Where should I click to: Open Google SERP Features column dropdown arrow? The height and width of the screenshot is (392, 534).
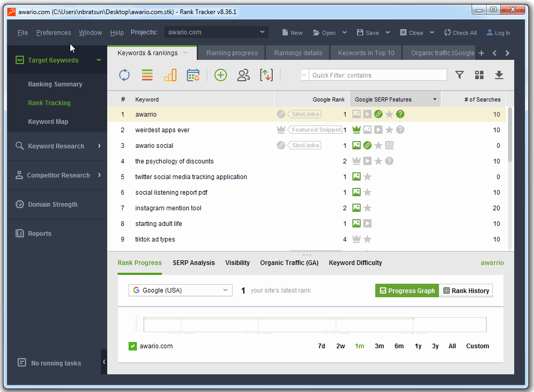coord(435,99)
